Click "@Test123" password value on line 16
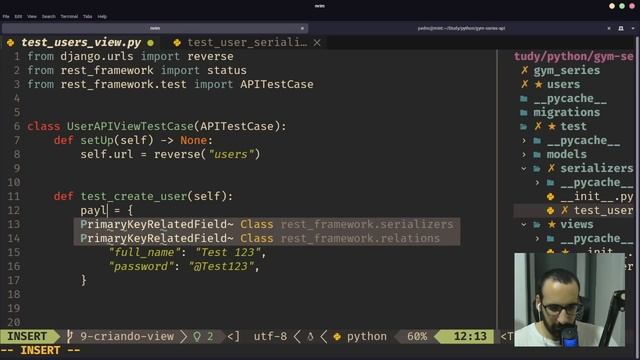 (x=220, y=266)
